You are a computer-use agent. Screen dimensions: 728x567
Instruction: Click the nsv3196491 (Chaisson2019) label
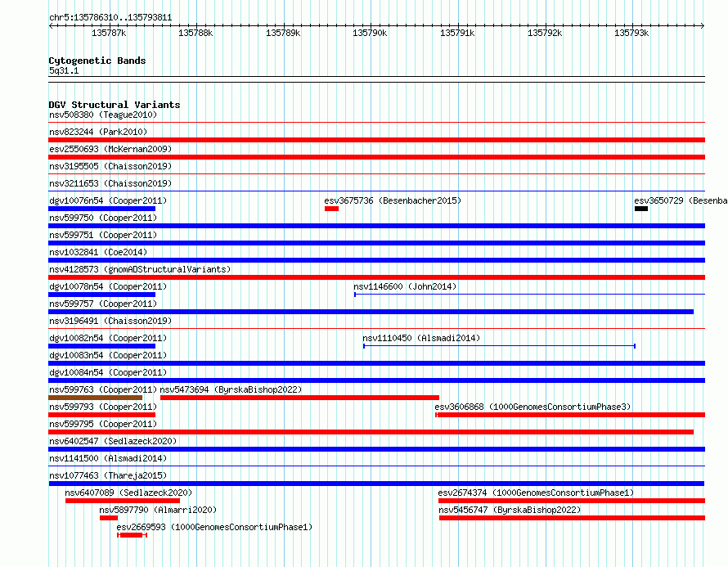(110, 321)
